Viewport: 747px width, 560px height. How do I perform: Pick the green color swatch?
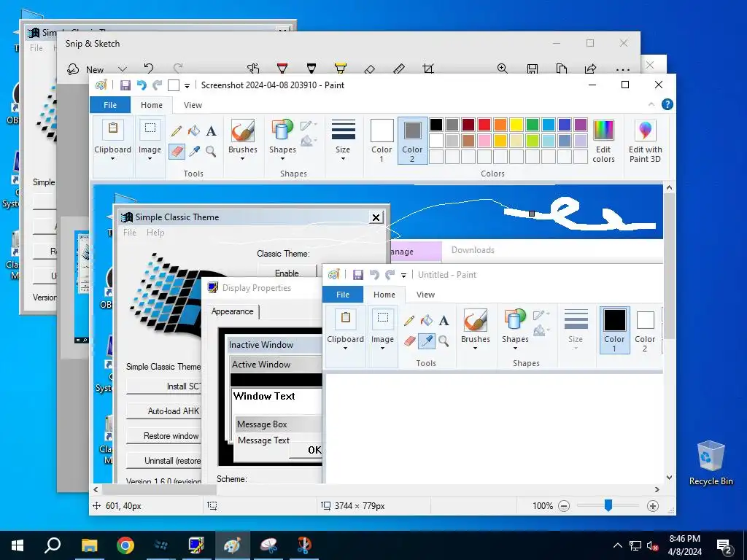click(532, 125)
